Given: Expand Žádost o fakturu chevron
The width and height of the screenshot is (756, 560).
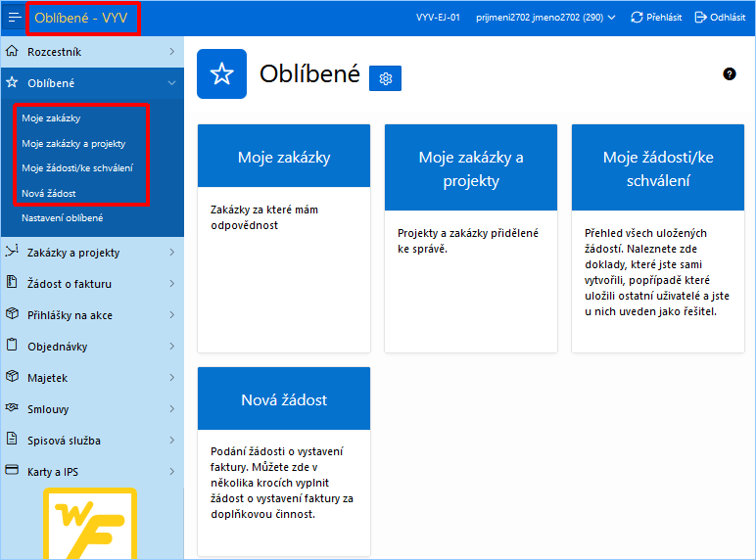Looking at the screenshot, I should [x=172, y=283].
